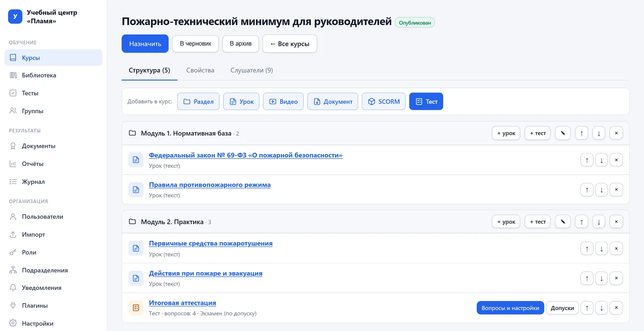Remove Действия при пожаре lesson
Image resolution: width=644 pixels, height=331 pixels.
coord(616,278)
